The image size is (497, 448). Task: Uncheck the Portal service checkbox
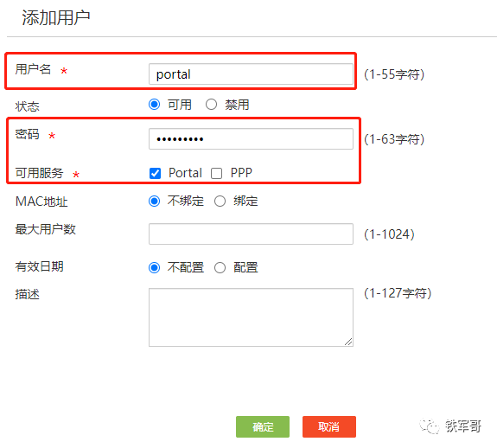(x=155, y=174)
